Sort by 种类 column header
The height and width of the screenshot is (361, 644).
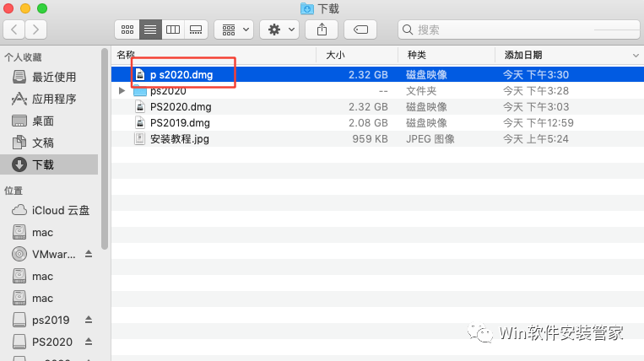click(x=446, y=55)
